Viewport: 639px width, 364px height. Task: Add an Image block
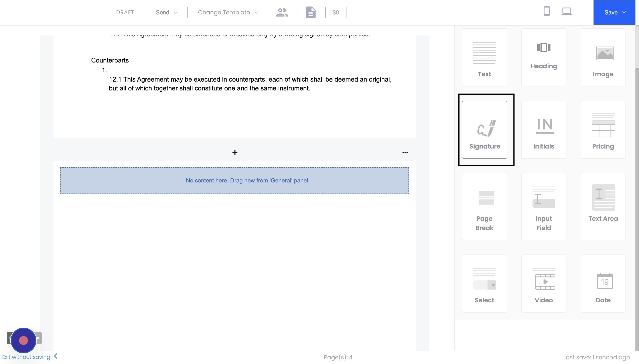click(x=603, y=57)
